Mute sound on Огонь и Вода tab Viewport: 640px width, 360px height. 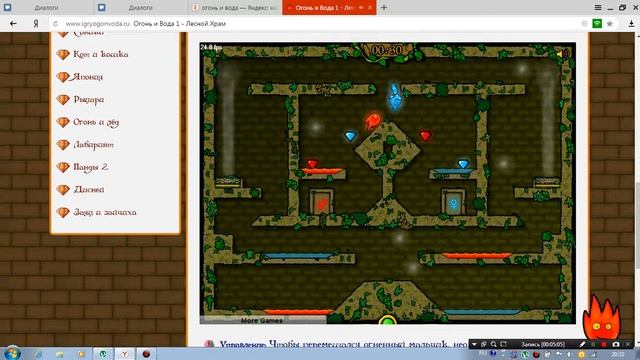click(x=361, y=7)
